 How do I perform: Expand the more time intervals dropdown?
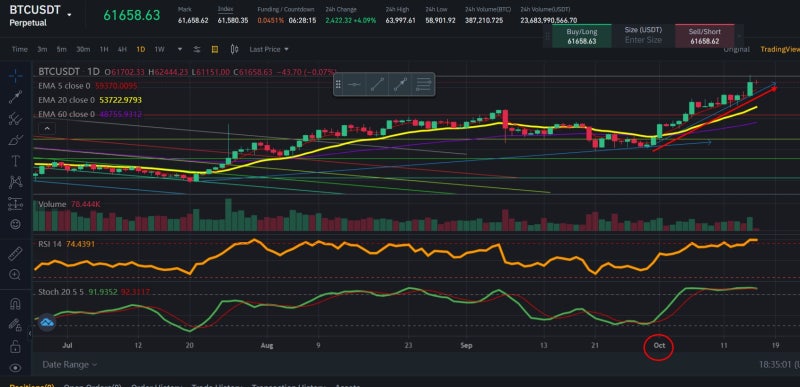pyautogui.click(x=180, y=49)
